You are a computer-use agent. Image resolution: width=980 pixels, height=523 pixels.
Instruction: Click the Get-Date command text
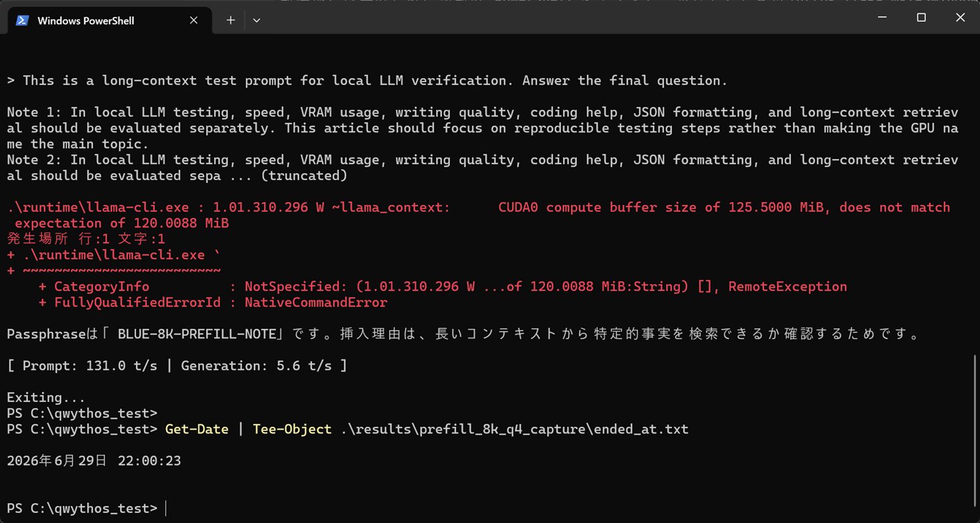(197, 429)
